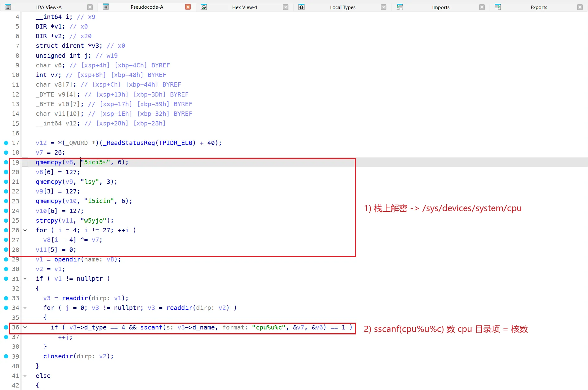This screenshot has height=390, width=588.
Task: Switch to the IDA View-A tab
Action: click(49, 7)
